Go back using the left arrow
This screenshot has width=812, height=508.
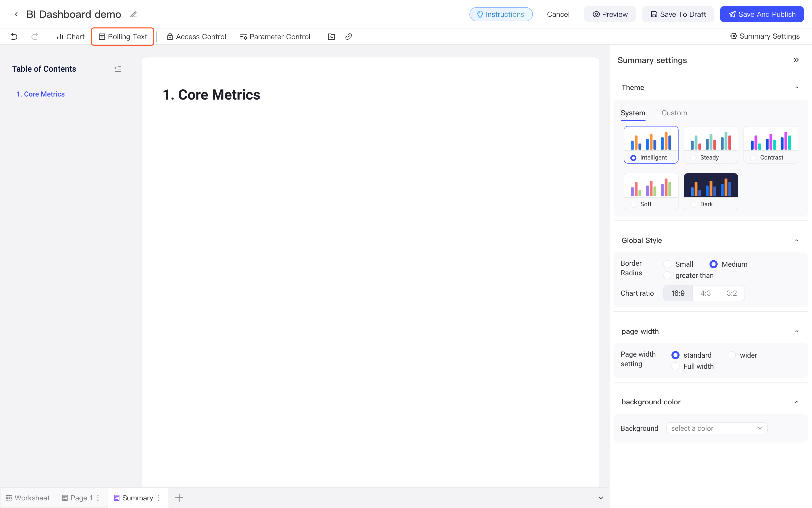(16, 14)
